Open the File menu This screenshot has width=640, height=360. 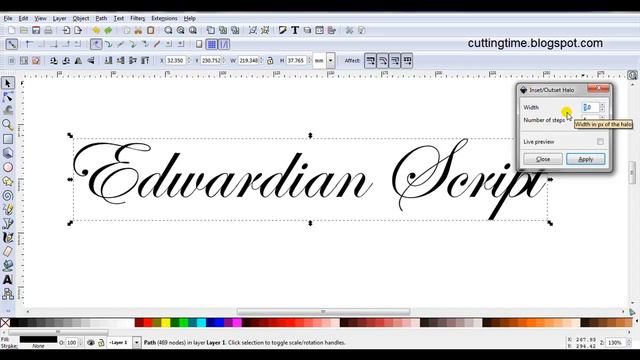tap(8, 18)
